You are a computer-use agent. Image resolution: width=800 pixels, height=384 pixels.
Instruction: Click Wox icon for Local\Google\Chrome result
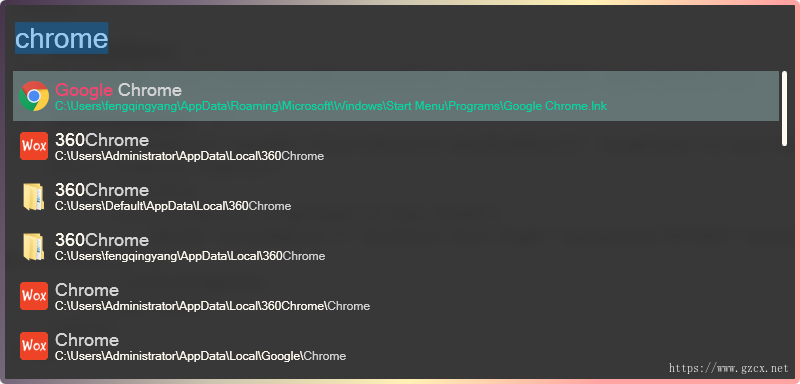point(34,346)
